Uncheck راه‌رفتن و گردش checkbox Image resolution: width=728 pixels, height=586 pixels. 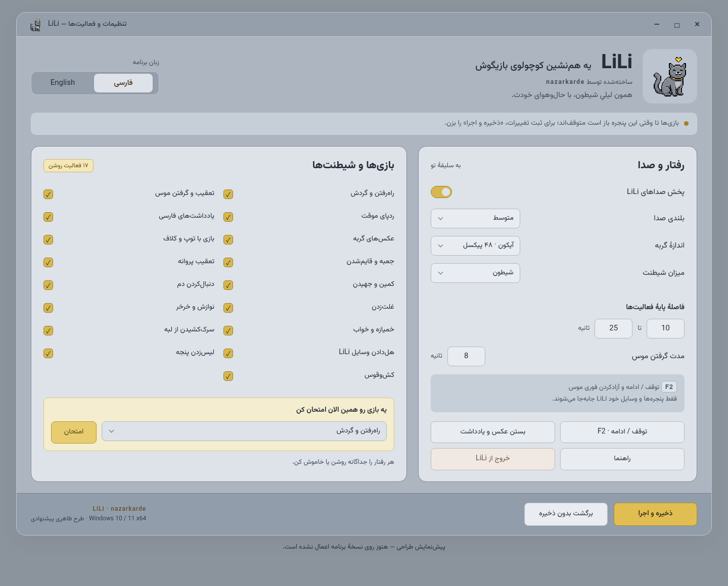tap(229, 194)
